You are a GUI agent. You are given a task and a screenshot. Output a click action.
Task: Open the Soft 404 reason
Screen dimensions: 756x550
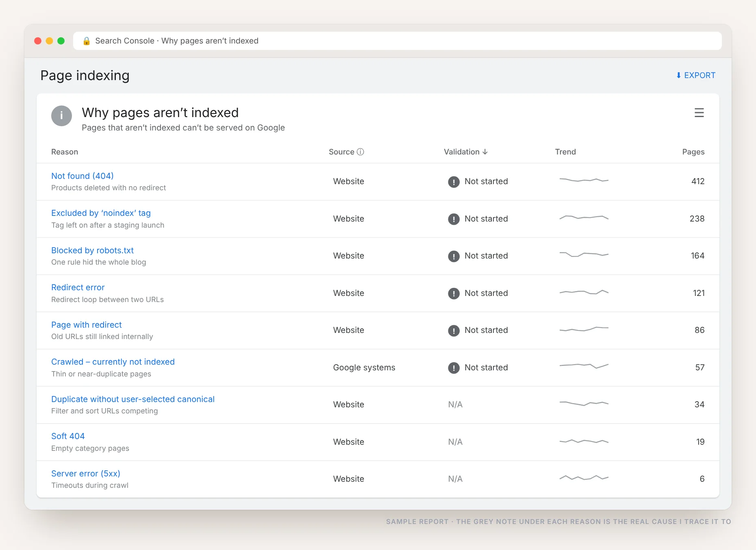(68, 436)
